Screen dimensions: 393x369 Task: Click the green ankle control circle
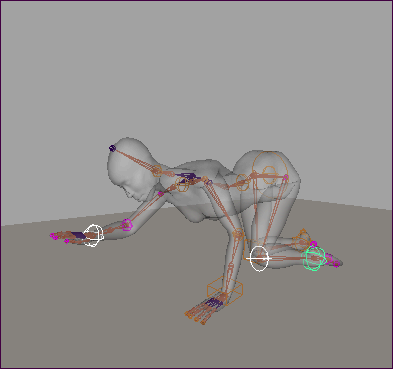point(314,258)
